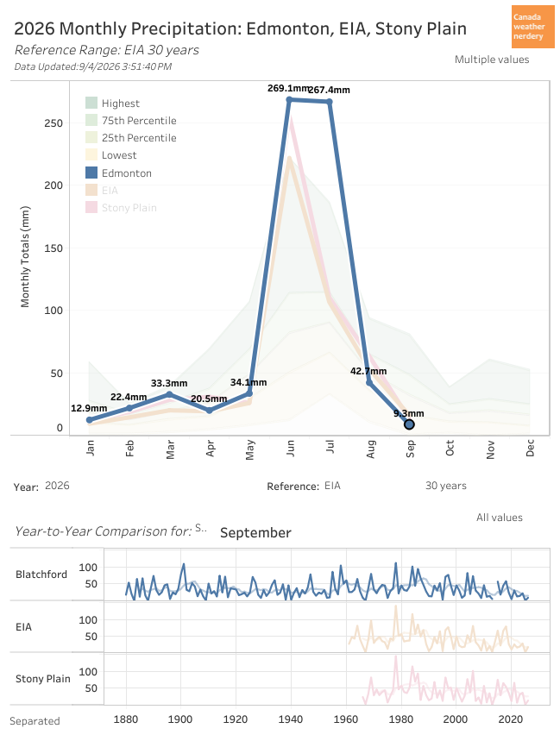Open the Year 2026 dropdown
The image size is (560, 741).
57,486
